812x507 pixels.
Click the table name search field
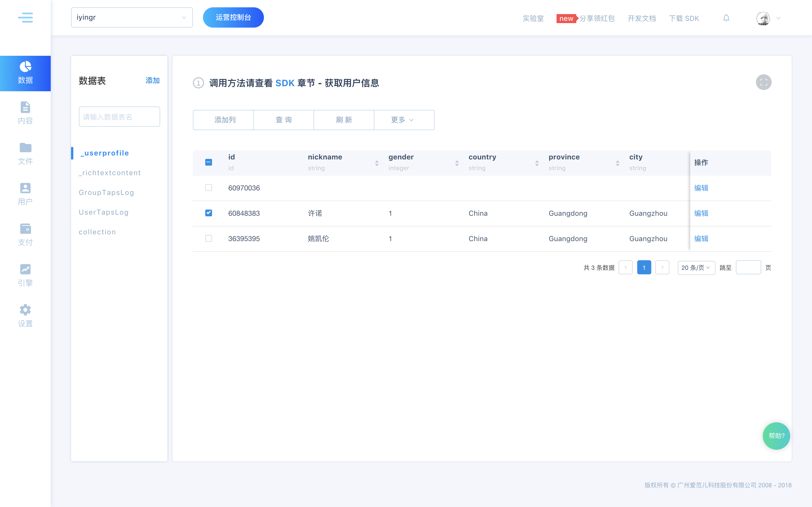tap(119, 117)
